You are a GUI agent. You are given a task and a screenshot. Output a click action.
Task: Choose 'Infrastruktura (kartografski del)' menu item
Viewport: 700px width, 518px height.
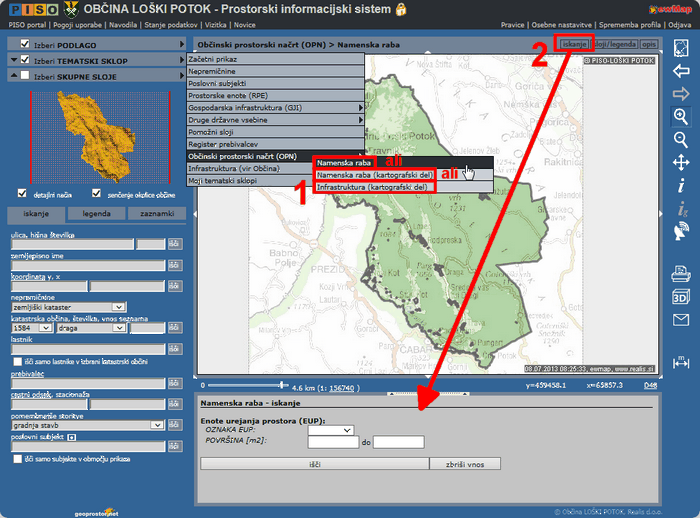pyautogui.click(x=374, y=187)
